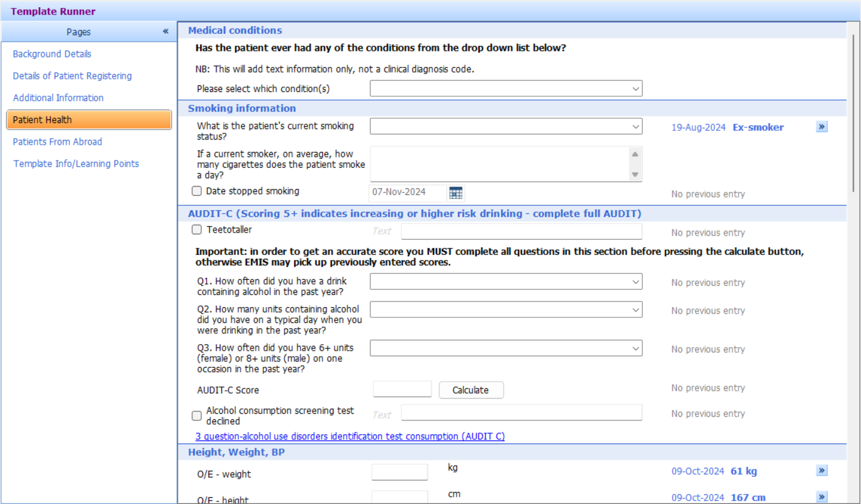The width and height of the screenshot is (861, 504).
Task: Expand previous entries for 61 kg weight
Action: [822, 470]
